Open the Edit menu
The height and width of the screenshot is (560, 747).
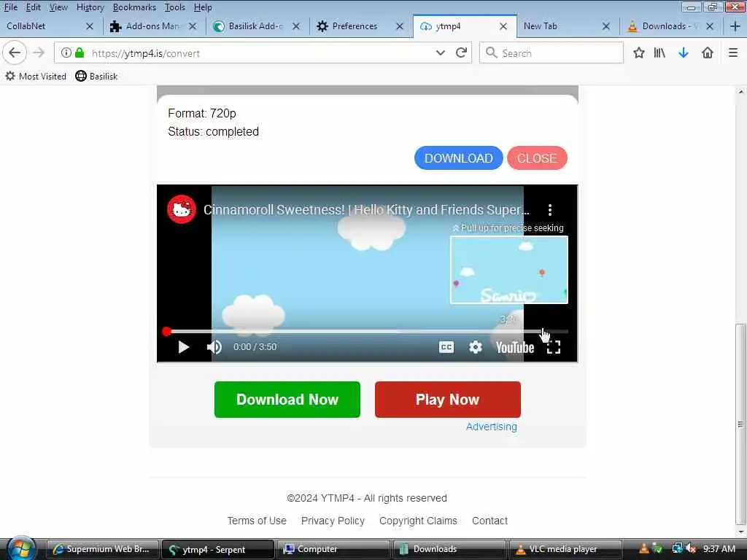click(x=33, y=7)
